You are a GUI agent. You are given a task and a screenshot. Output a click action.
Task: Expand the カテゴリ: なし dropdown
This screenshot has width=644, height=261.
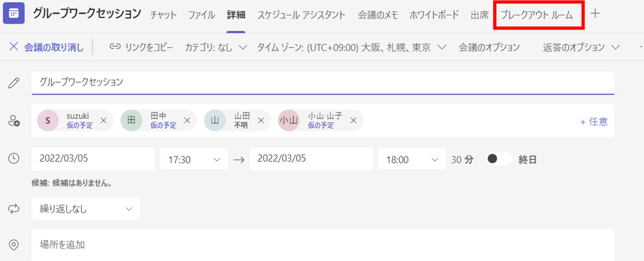(x=216, y=47)
